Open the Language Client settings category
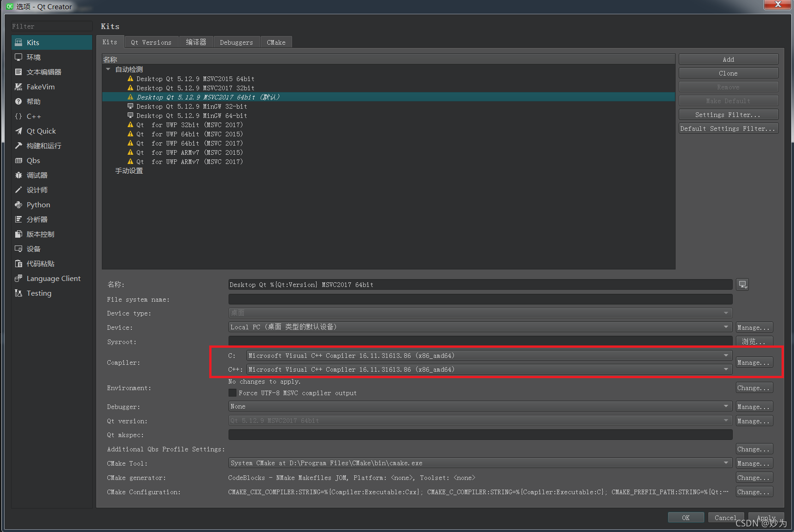 click(x=52, y=278)
